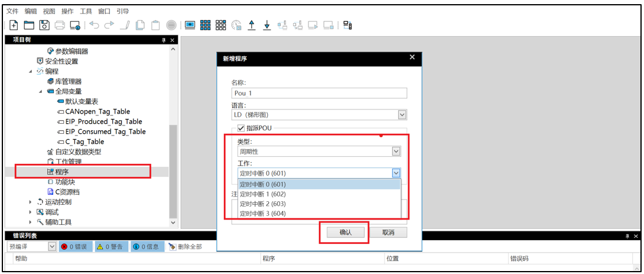Click the 取消 button
The height and width of the screenshot is (274, 644).
[388, 233]
